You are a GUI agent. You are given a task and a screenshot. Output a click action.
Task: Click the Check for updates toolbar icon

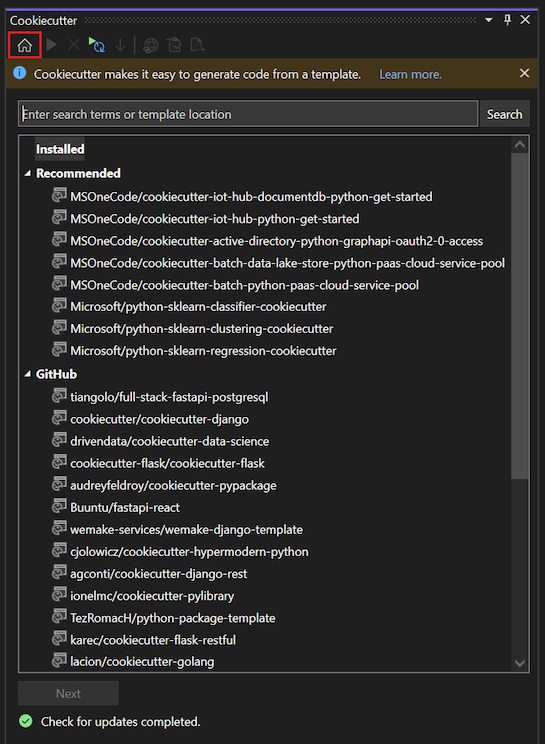pyautogui.click(x=97, y=45)
